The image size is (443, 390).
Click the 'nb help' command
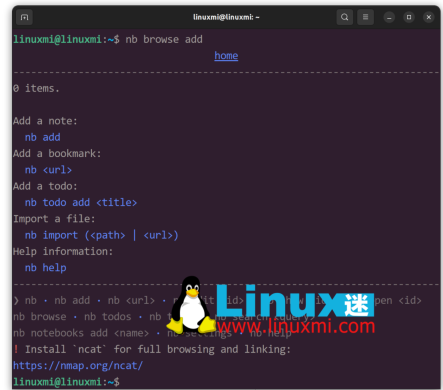coord(46,268)
